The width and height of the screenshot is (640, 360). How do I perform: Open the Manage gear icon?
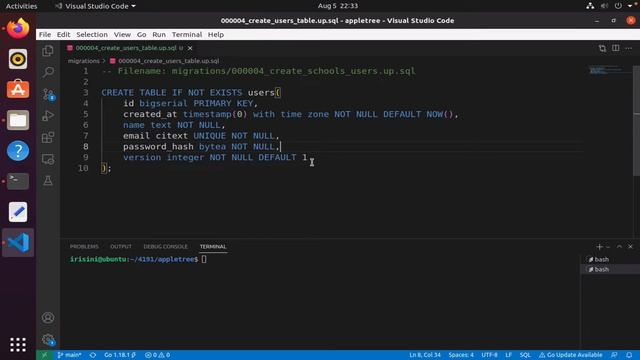coord(48,339)
